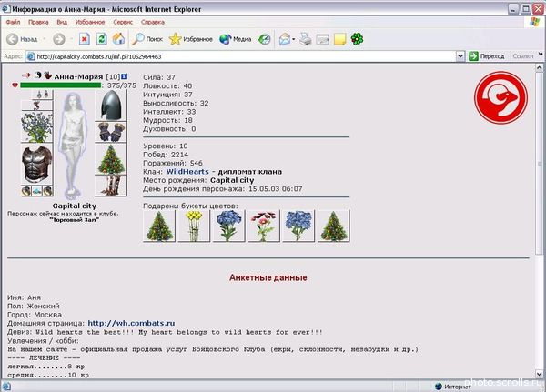Open the History clock icon
The image size is (546, 392).
[264, 39]
